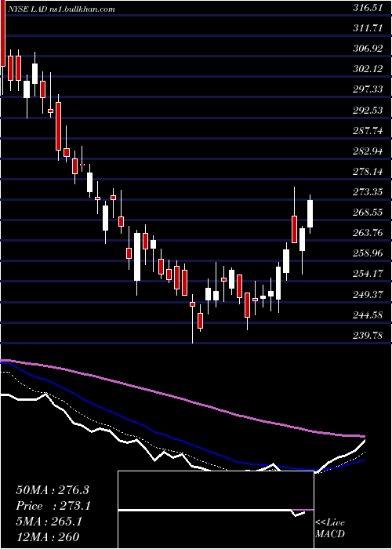Select the 278.14 price axis label
The height and width of the screenshot is (549, 392).
pos(368,172)
